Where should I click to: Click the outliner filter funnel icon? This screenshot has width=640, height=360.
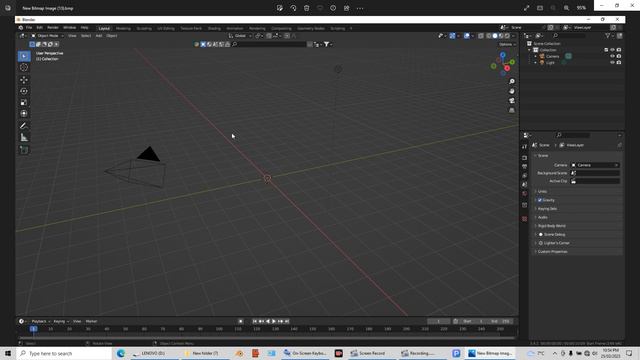(607, 36)
